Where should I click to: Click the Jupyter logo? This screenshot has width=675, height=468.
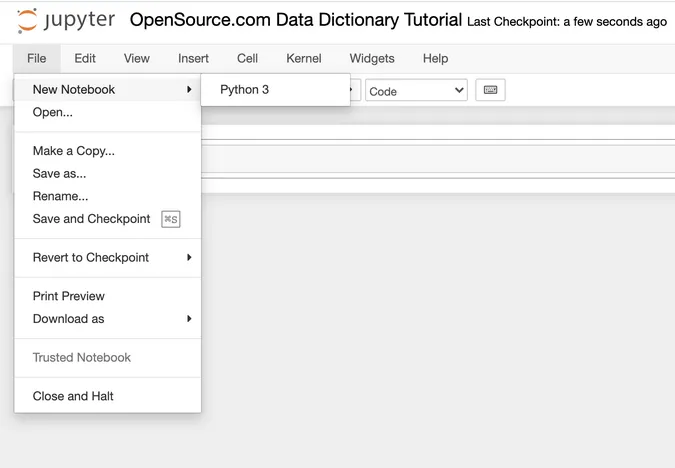pos(65,20)
